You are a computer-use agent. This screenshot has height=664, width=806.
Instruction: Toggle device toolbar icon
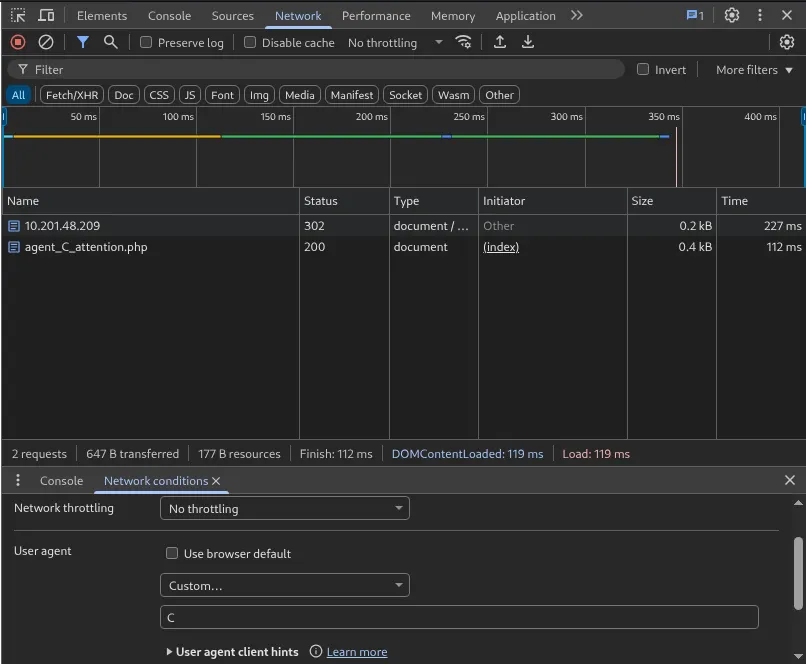point(46,15)
